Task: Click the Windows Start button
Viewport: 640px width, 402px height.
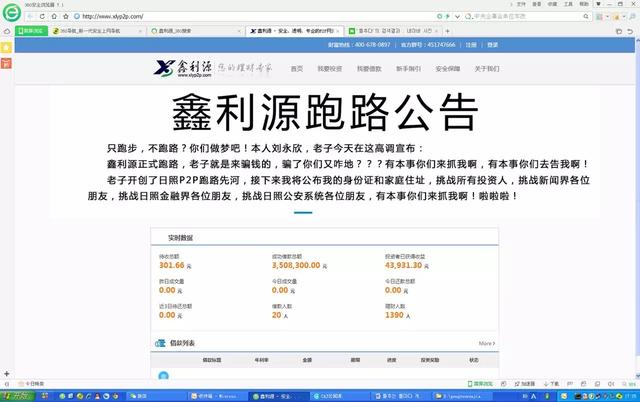Action: [17, 396]
